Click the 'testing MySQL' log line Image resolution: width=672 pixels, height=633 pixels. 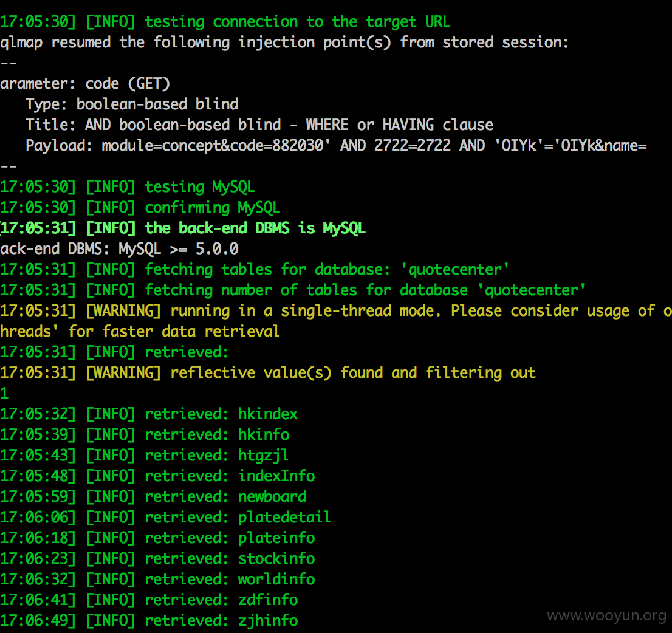point(127,187)
